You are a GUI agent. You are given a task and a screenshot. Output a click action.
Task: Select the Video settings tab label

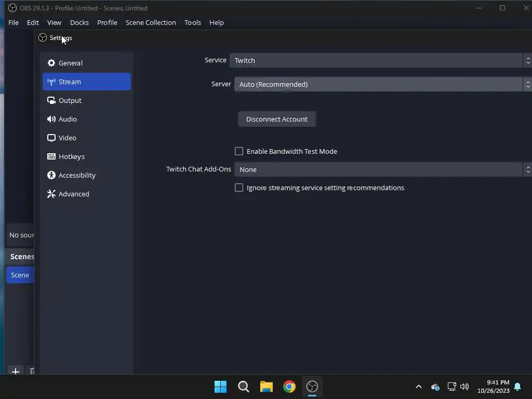tap(67, 138)
